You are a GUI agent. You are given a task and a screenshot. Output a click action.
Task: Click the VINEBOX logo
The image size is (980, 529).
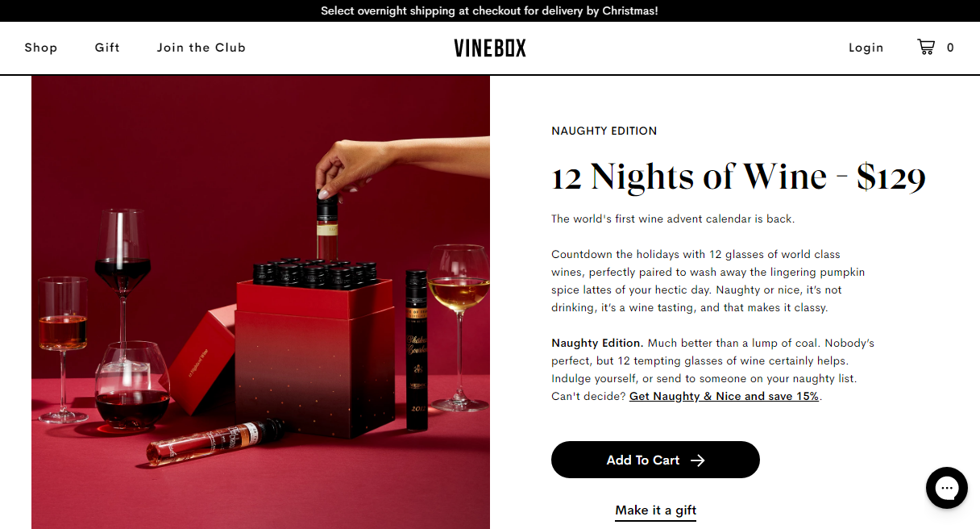[x=490, y=48]
